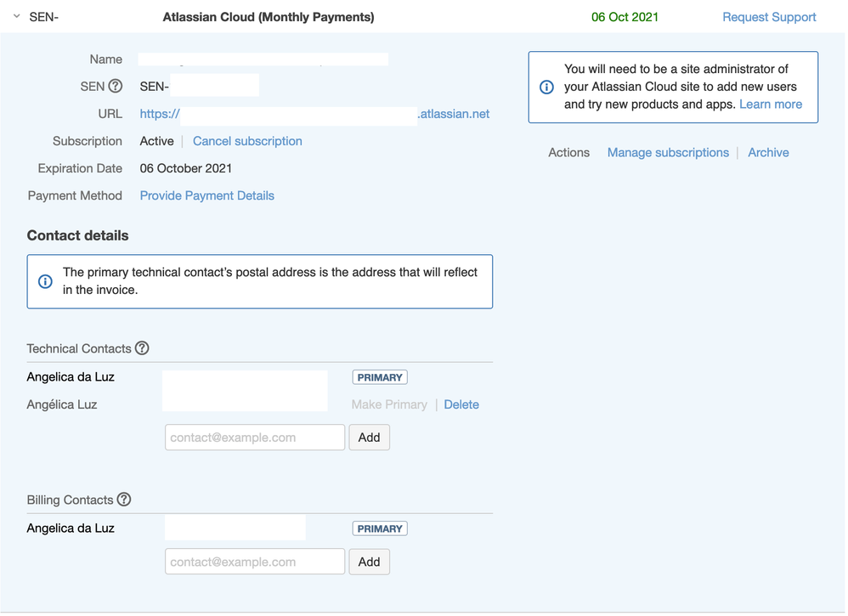Click PRIMARY badge under Billing Contacts

point(380,529)
